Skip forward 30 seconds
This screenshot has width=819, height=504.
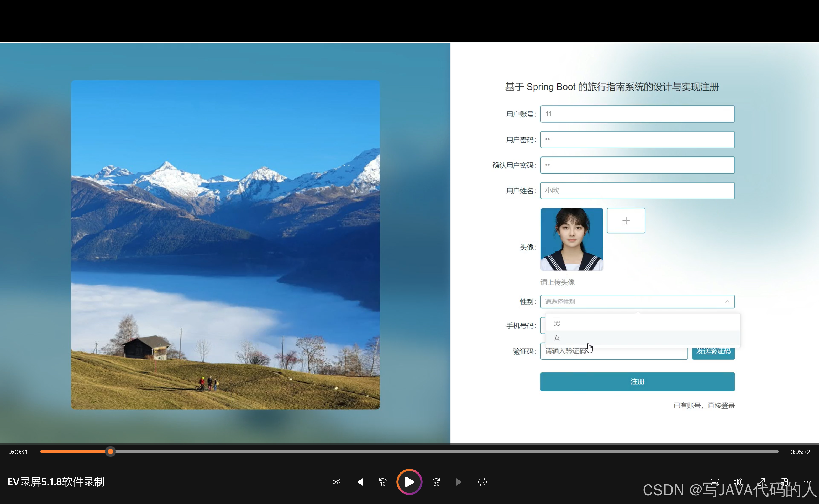point(436,482)
